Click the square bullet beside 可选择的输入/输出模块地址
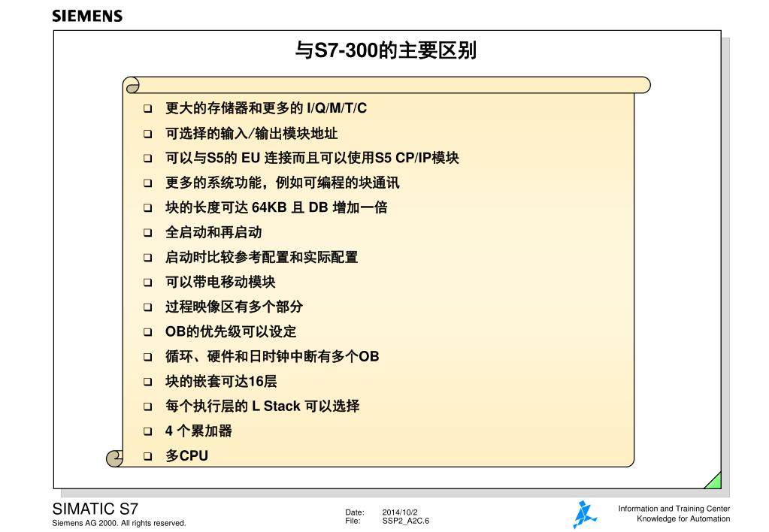The height and width of the screenshot is (532, 769). (x=147, y=133)
